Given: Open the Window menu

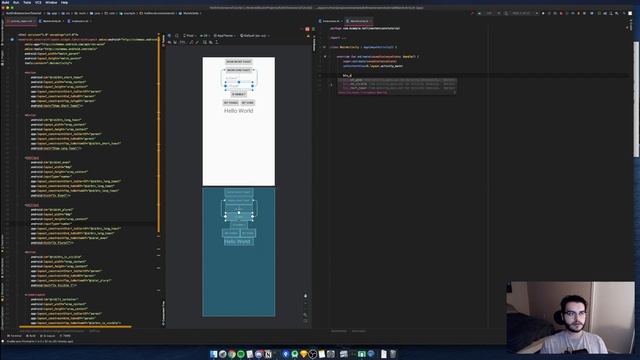Looking at the screenshot, I should (51, 2).
